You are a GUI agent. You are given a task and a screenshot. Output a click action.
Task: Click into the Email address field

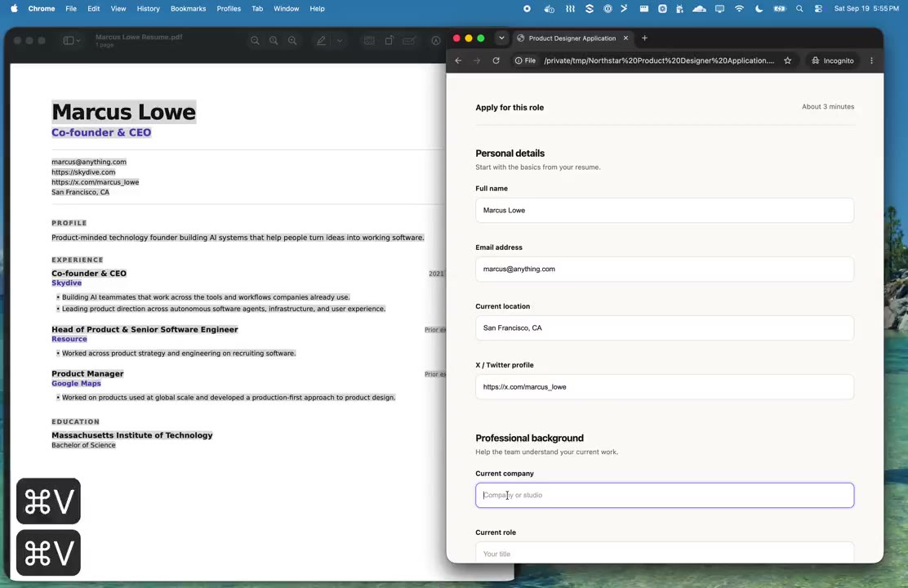(x=664, y=269)
